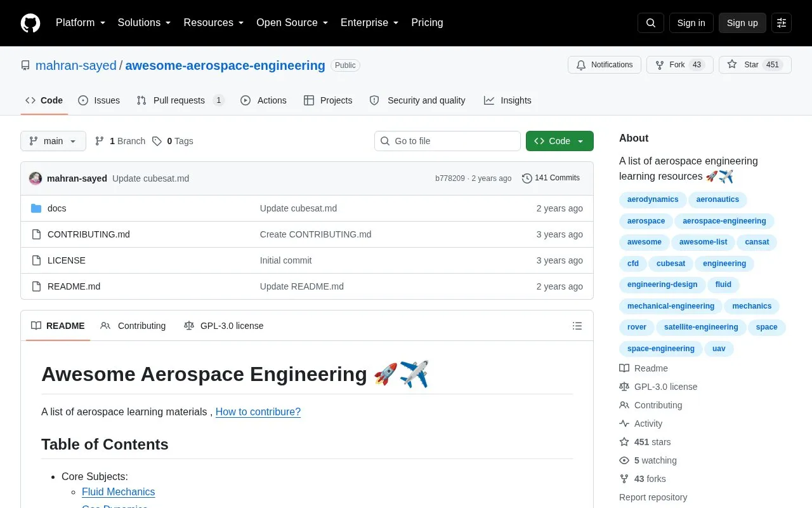Viewport: 812px width, 508px height.
Task: Click the README outline list icon
Action: pos(577,326)
